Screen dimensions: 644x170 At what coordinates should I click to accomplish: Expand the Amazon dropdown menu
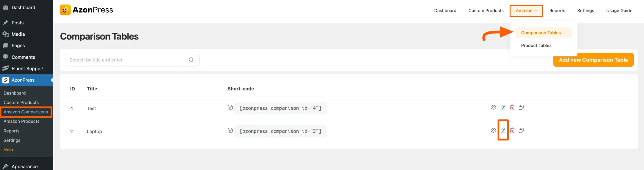pyautogui.click(x=526, y=11)
